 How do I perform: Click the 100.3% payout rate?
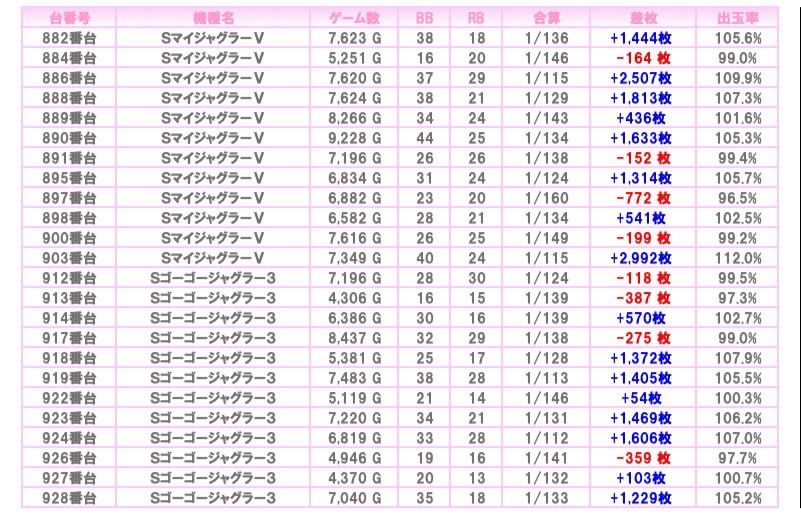(738, 398)
